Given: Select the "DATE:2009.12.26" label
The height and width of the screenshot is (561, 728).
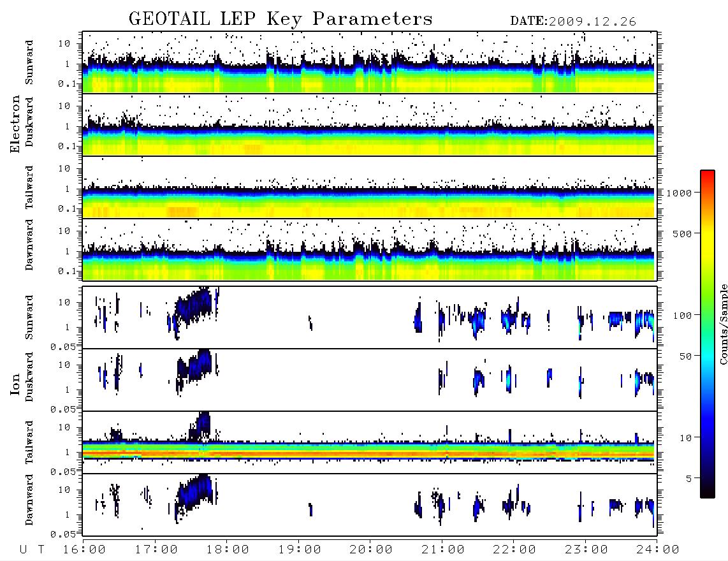Looking at the screenshot, I should coord(573,22).
